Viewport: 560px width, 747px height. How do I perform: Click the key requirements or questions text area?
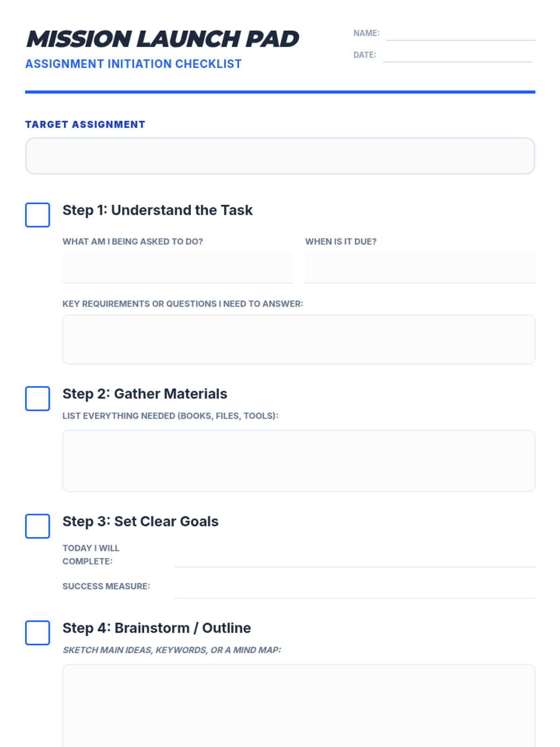coord(299,339)
